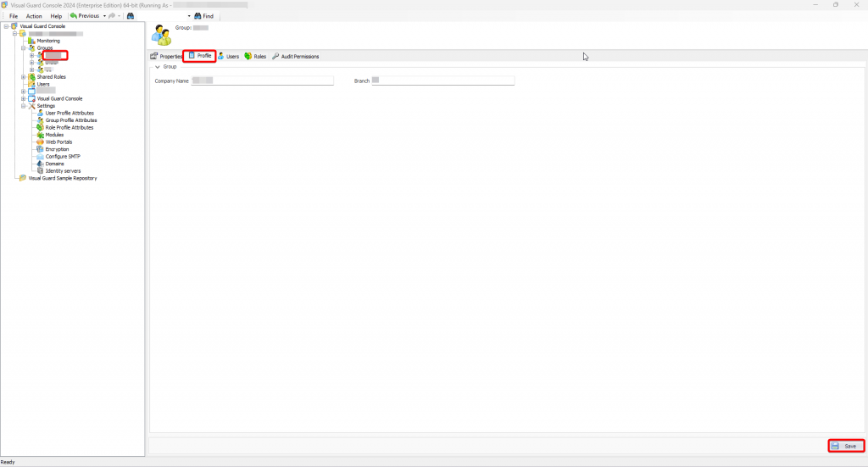The image size is (868, 467).
Task: Click the Identity servers icon
Action: click(x=40, y=171)
